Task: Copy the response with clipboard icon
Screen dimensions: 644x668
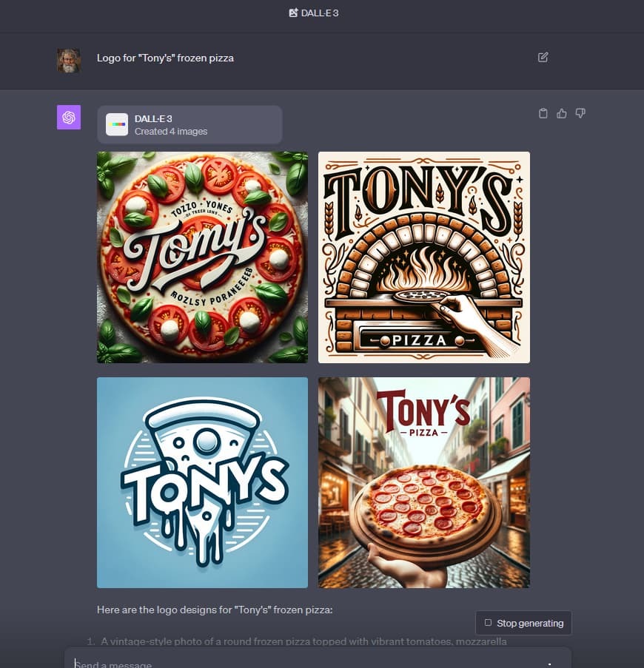Action: point(543,113)
